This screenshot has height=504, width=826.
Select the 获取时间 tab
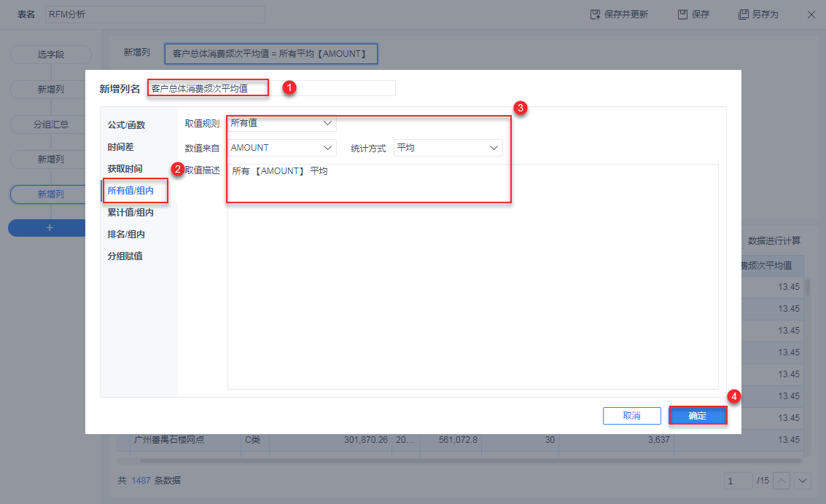tap(125, 169)
